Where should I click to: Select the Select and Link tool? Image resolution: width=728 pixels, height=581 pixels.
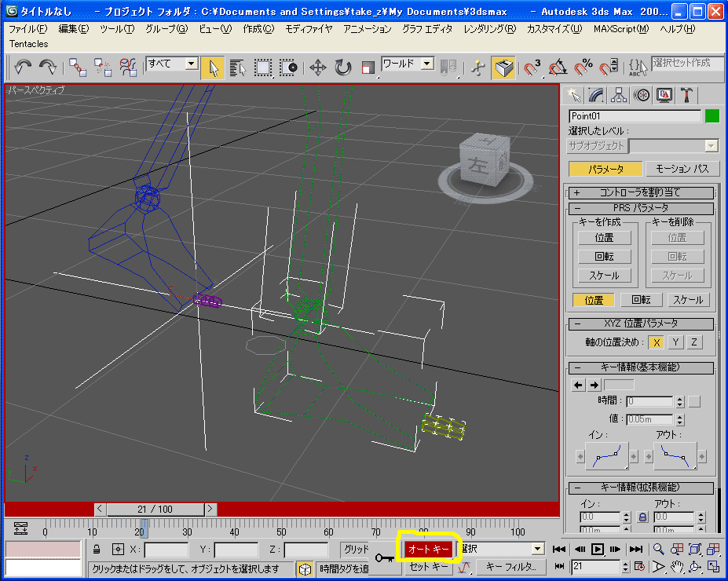point(78,68)
